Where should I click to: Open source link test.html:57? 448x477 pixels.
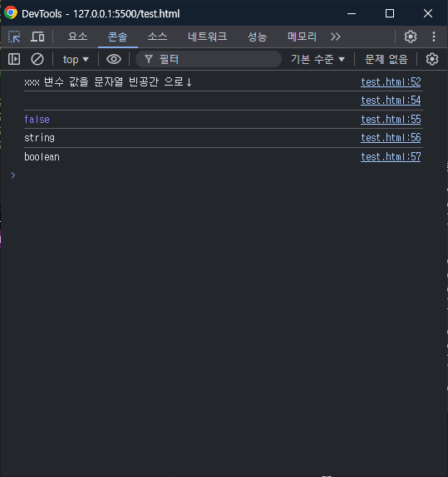coord(391,157)
